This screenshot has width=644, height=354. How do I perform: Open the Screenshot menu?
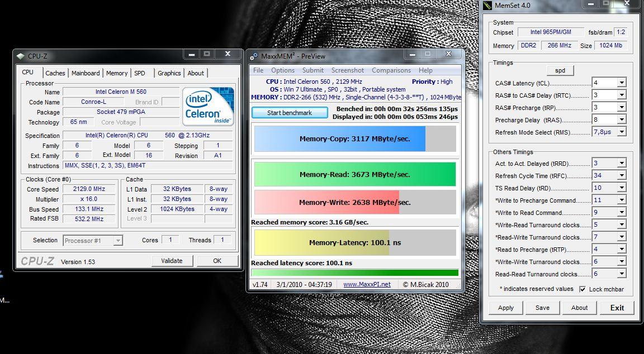(348, 70)
